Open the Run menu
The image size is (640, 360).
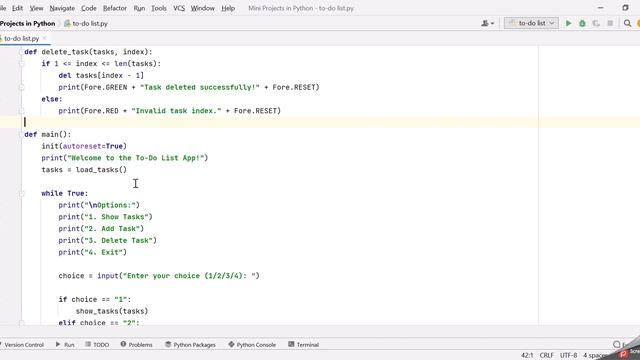(139, 8)
